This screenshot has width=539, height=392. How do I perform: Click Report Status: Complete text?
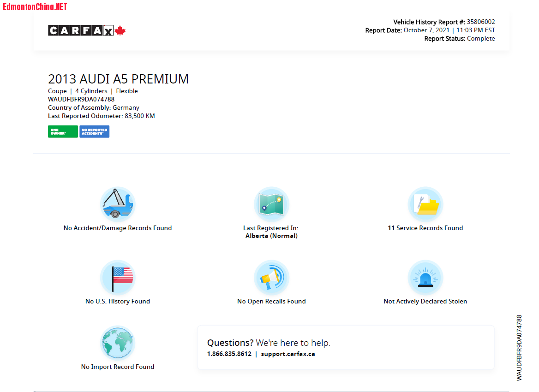(460, 38)
